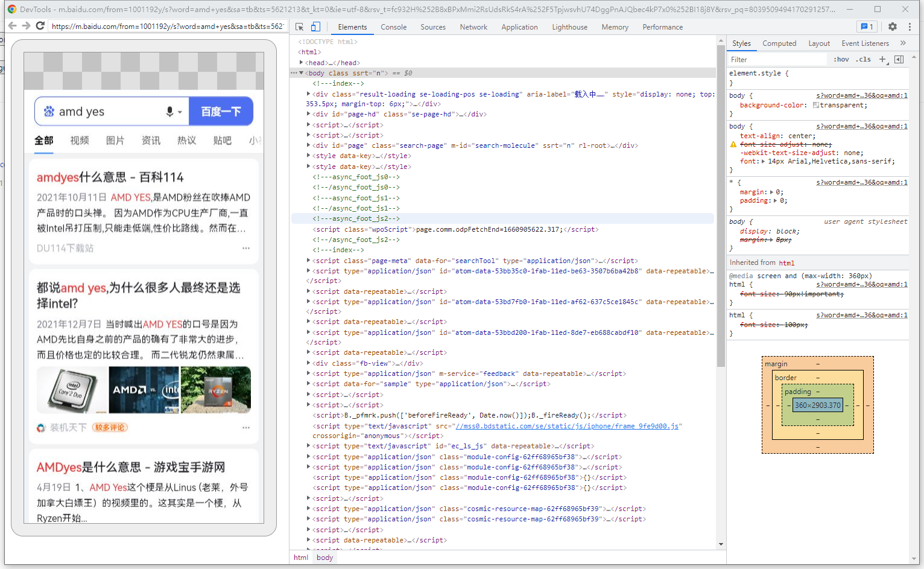The image size is (924, 569).
Task: Open the frame_9fe9d00.js source link
Action: [568, 426]
